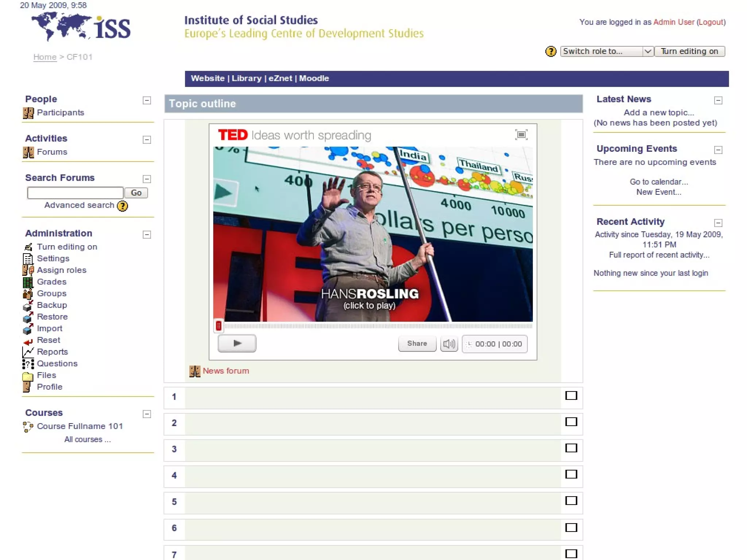Screen dimensions: 747x560
Task: Click the Go search button
Action: 136,193
